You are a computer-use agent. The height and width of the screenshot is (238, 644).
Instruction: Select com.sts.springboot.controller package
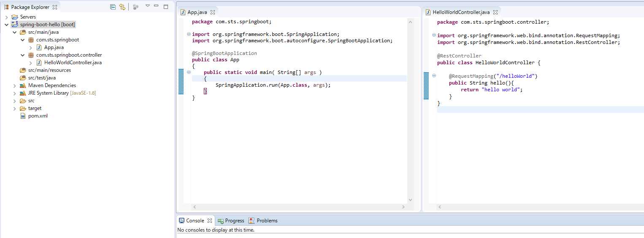point(69,55)
